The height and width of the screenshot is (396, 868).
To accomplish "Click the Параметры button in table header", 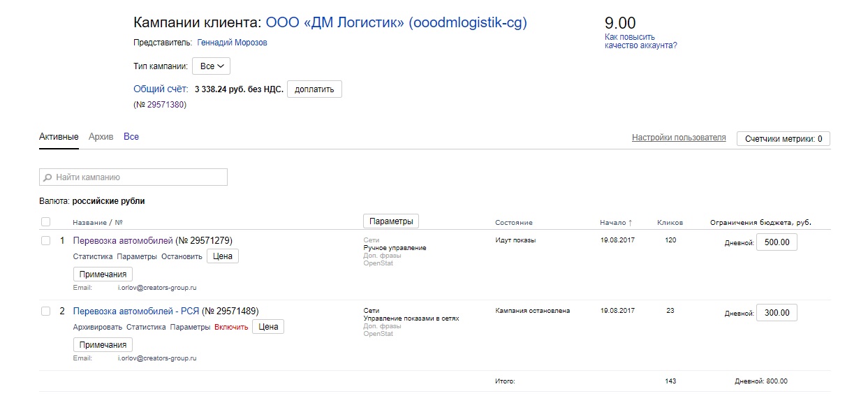I will (x=390, y=221).
